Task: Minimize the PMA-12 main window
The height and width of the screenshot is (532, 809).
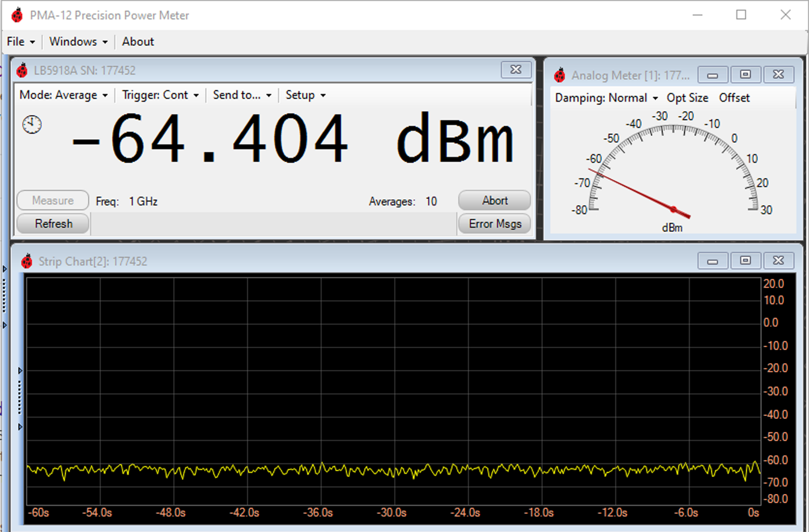Action: coord(697,15)
